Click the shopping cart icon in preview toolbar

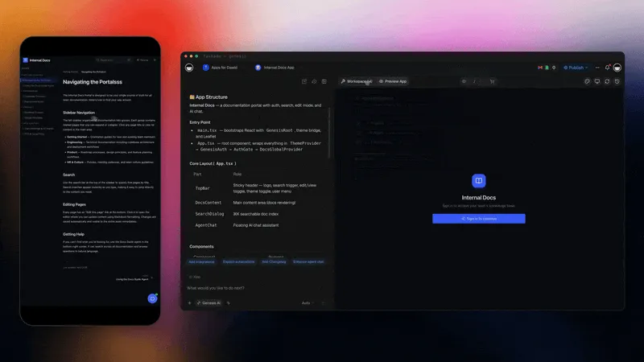click(x=492, y=81)
